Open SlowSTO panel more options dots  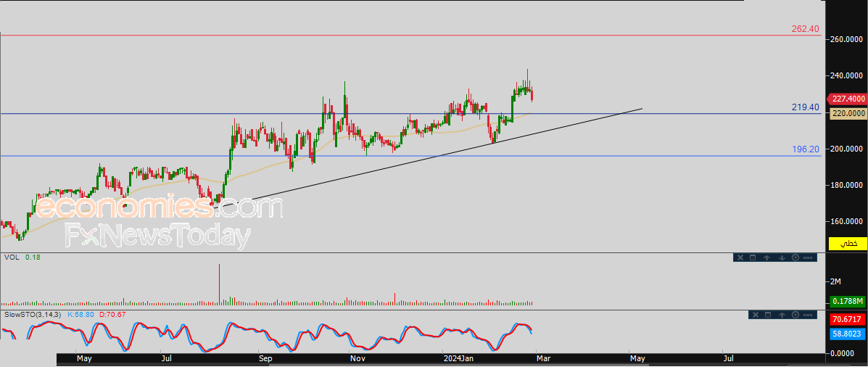(x=808, y=315)
